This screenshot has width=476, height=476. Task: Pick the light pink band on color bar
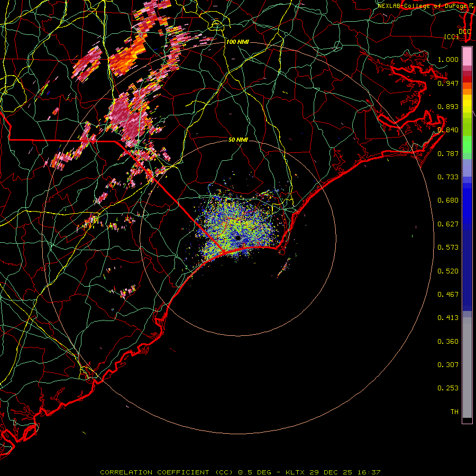(467, 56)
